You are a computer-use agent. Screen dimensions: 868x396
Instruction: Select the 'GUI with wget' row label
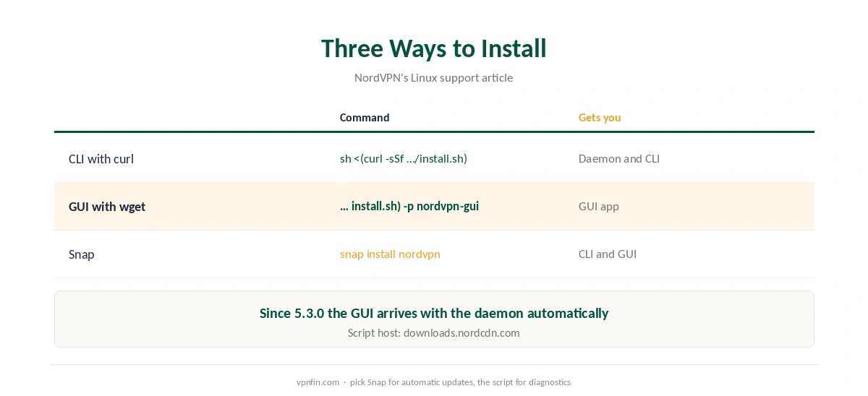click(107, 207)
